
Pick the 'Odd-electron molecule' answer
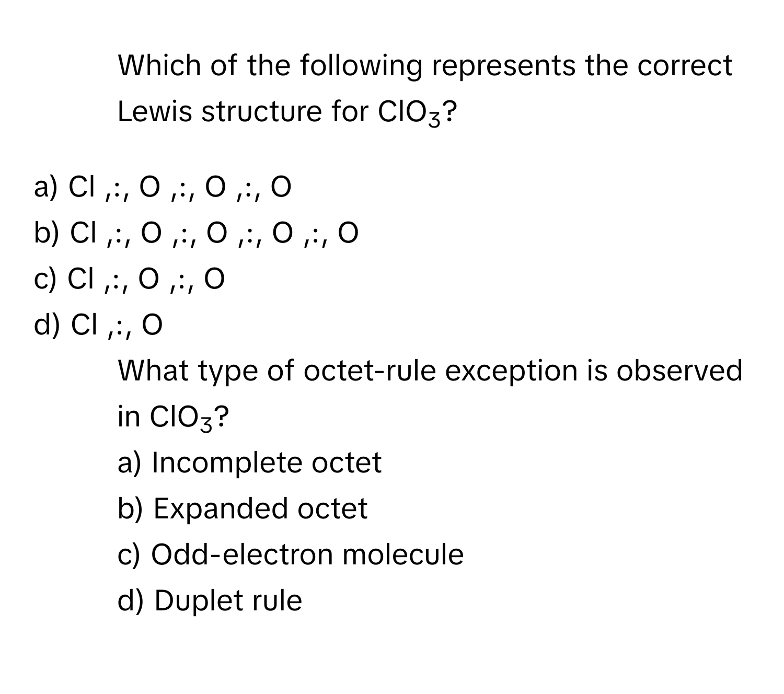(291, 554)
